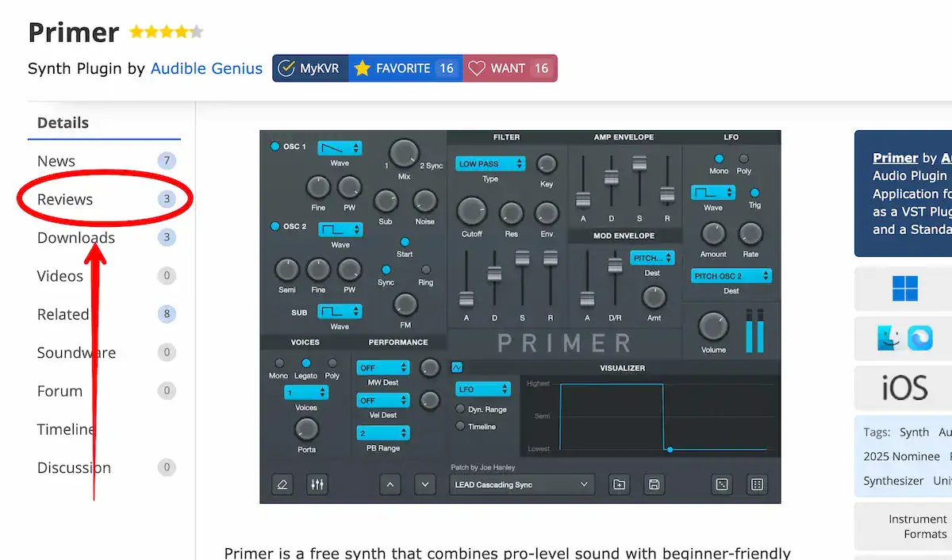952x560 pixels.
Task: Toggle the OSC 2 enable light
Action: [x=275, y=227]
